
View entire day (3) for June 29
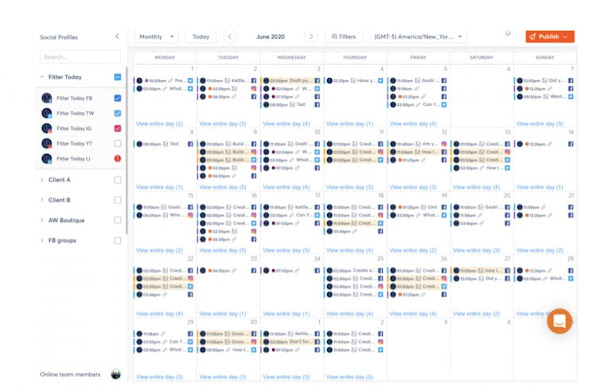click(160, 377)
